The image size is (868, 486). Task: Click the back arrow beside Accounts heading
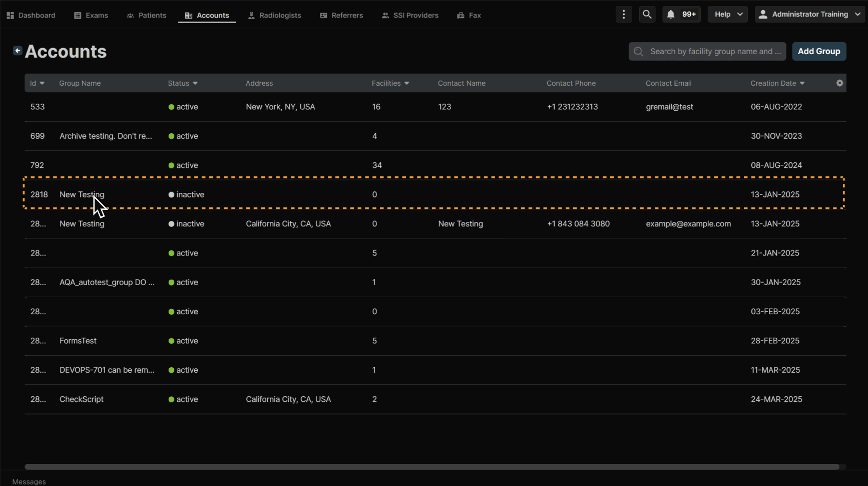click(18, 51)
